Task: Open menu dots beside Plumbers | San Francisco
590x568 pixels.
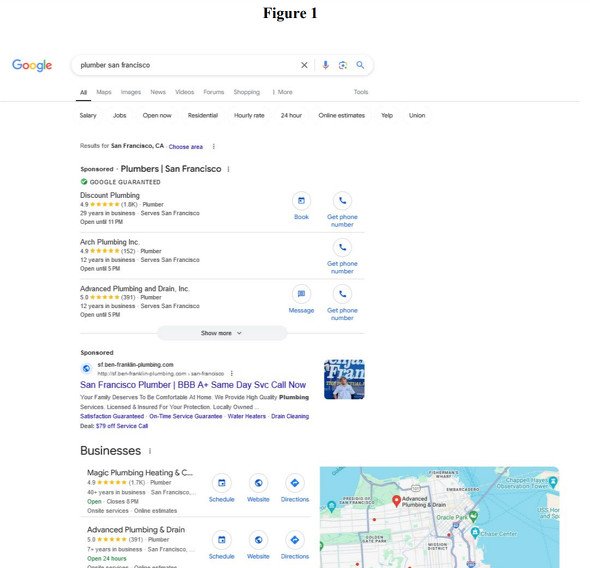Action: point(228,169)
